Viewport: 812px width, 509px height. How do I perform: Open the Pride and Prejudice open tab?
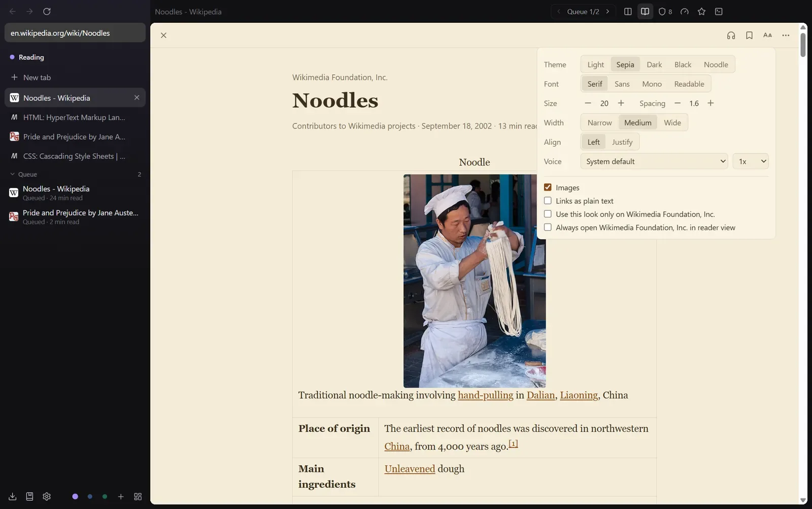click(x=75, y=137)
